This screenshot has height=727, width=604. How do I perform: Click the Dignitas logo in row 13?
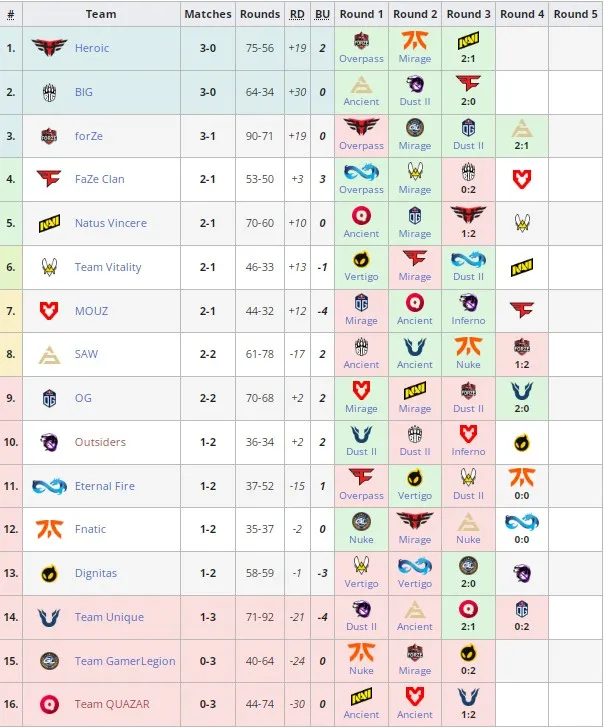tap(49, 574)
